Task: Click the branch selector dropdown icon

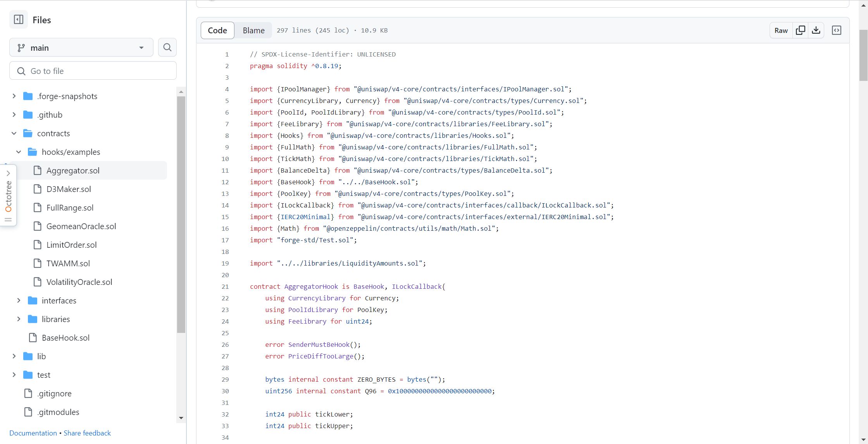Action: coord(142,48)
